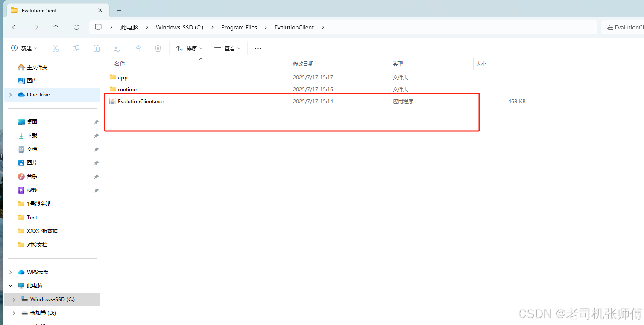Screen dimensions: 644x325
Task: Navigate to Program Files via breadcrumb
Action: (x=239, y=27)
